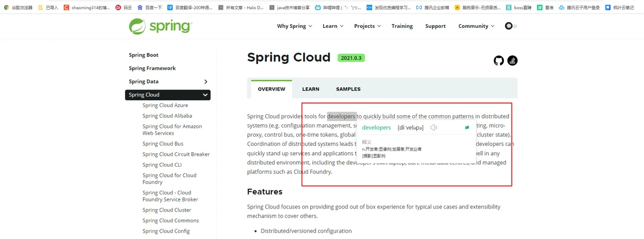
Task: Click the word developers in the popup
Action: (x=376, y=128)
